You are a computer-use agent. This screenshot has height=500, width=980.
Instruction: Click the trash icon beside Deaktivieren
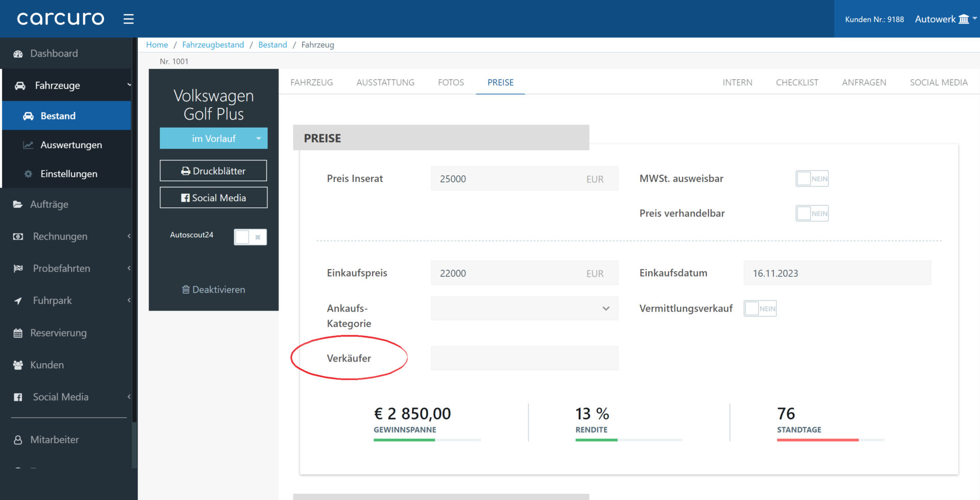click(186, 290)
